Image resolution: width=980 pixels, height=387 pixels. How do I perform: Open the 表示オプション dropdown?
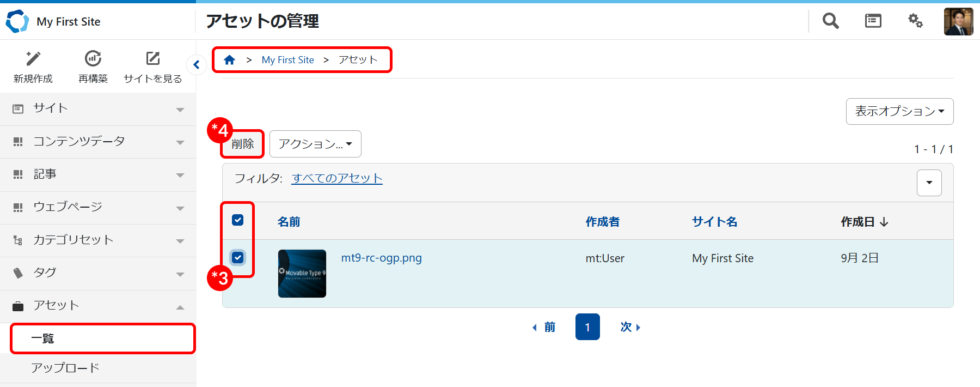click(x=899, y=111)
